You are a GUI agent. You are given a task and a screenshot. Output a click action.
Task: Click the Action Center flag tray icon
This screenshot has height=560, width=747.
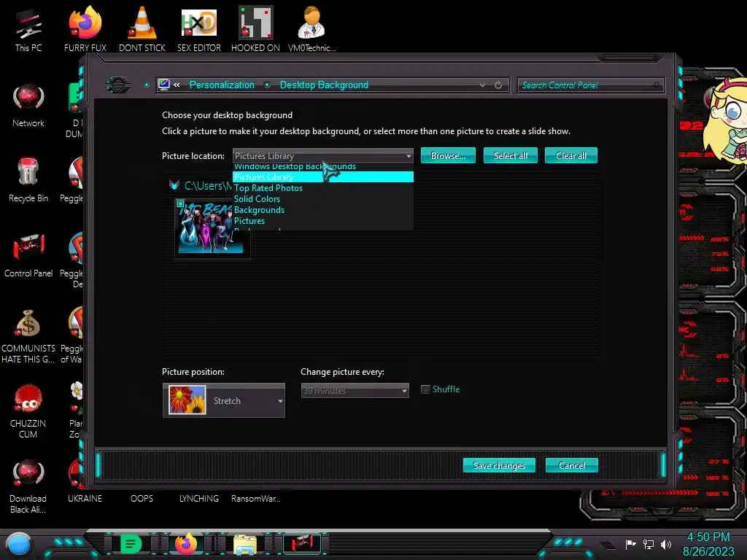click(x=631, y=544)
